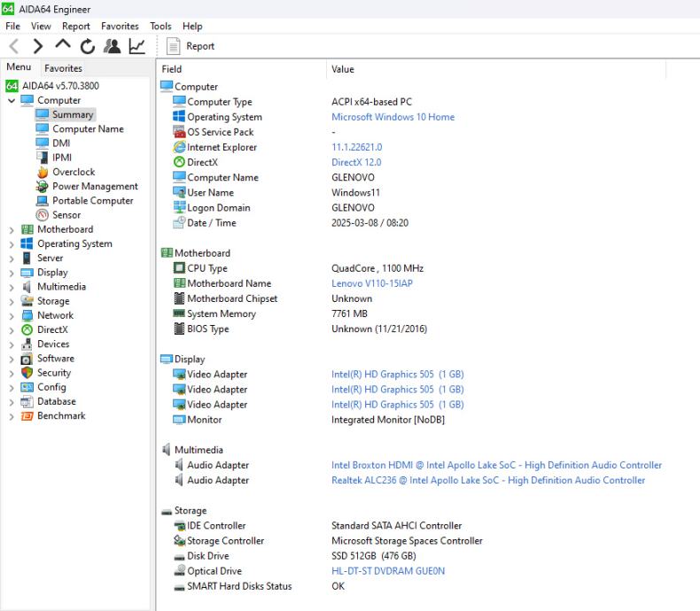Click the Field column header

(x=172, y=69)
